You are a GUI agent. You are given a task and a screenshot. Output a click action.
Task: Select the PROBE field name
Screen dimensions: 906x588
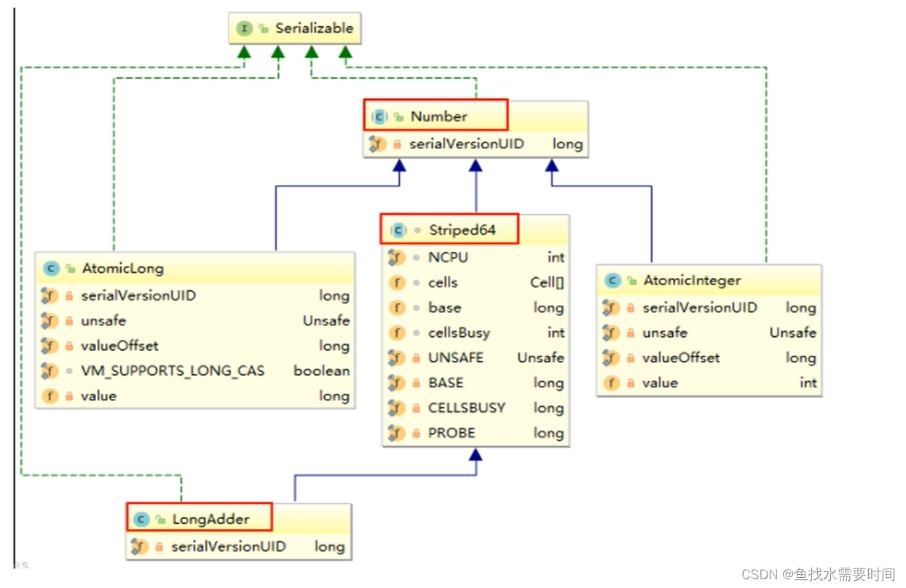click(x=452, y=433)
